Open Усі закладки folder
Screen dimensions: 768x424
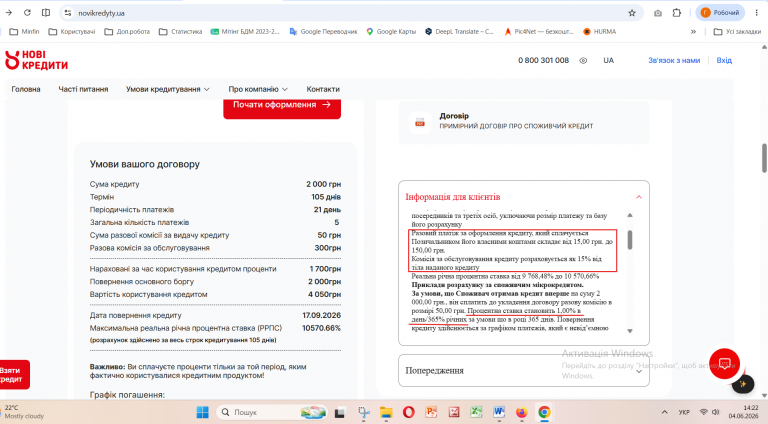click(738, 31)
